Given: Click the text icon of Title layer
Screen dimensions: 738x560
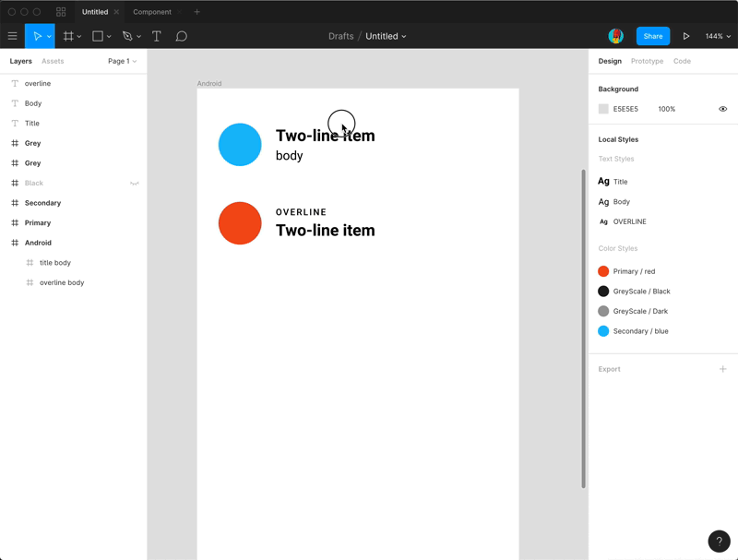Looking at the screenshot, I should (x=15, y=124).
